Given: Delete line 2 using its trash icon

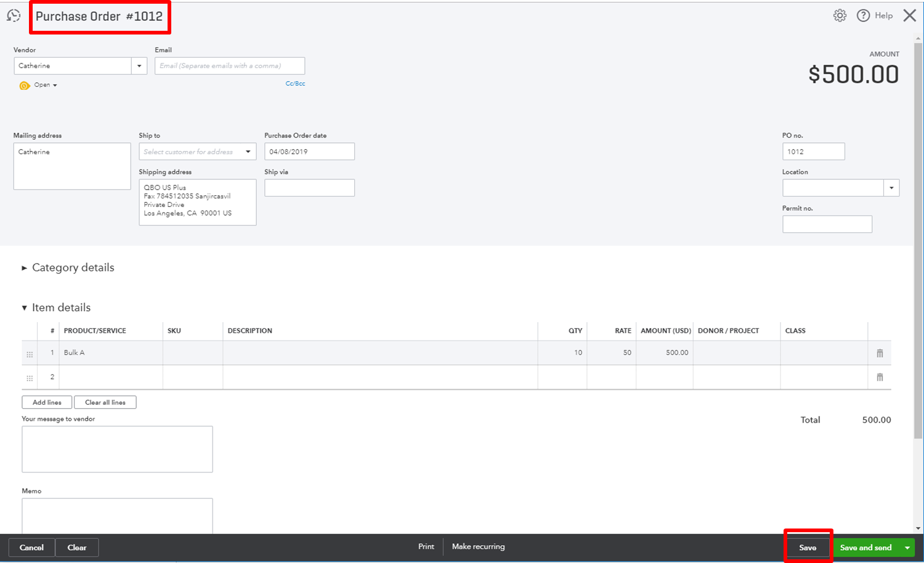Looking at the screenshot, I should pos(880,376).
